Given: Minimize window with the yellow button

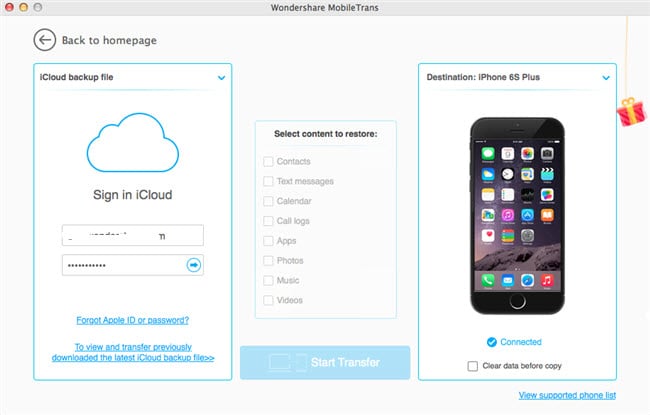Looking at the screenshot, I should (24, 7).
